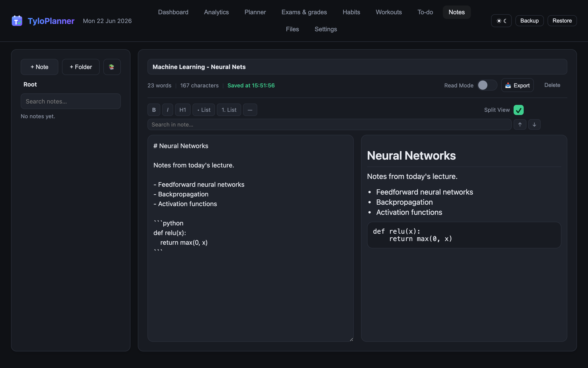Click the relu code block in preview
588x368 pixels.
coord(464,235)
